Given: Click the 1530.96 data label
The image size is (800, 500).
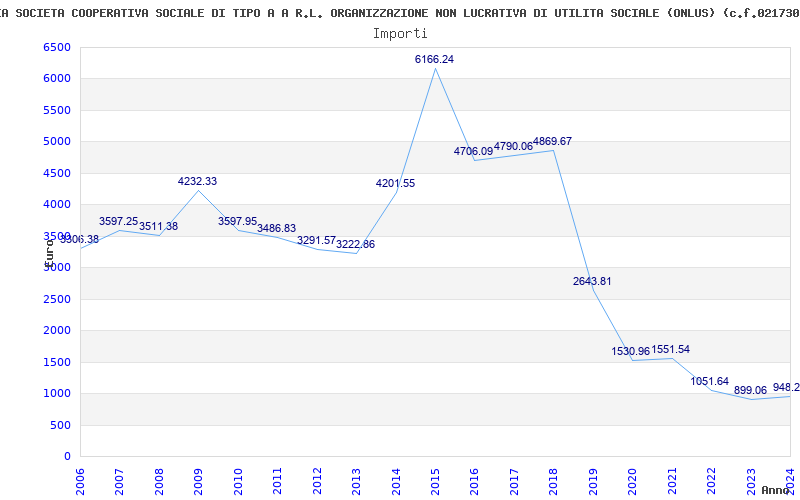Looking at the screenshot, I should click(631, 351).
